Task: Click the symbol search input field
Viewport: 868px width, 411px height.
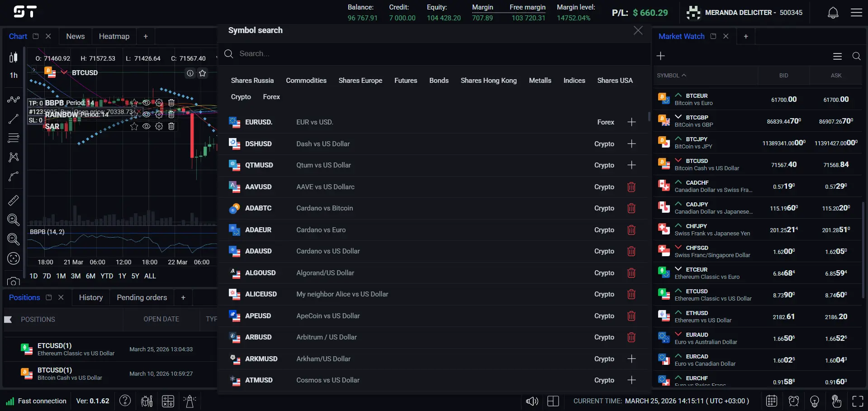Action: pos(317,53)
